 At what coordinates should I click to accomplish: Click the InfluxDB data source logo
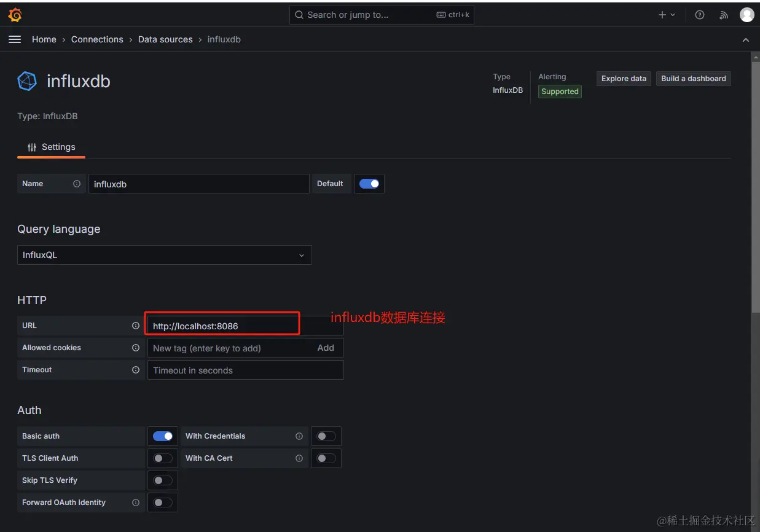click(27, 81)
